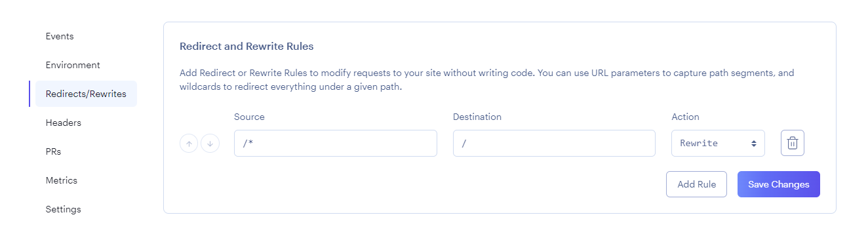Image resolution: width=868 pixels, height=236 pixels.
Task: Open the Action Rewrite dropdown
Action: click(718, 143)
